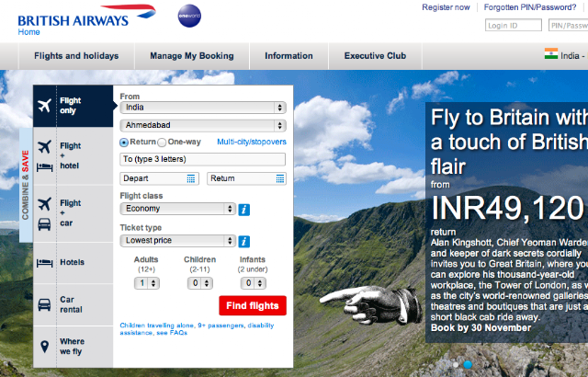Switch to the Flight only tab
The width and height of the screenshot is (588, 377).
click(73, 106)
